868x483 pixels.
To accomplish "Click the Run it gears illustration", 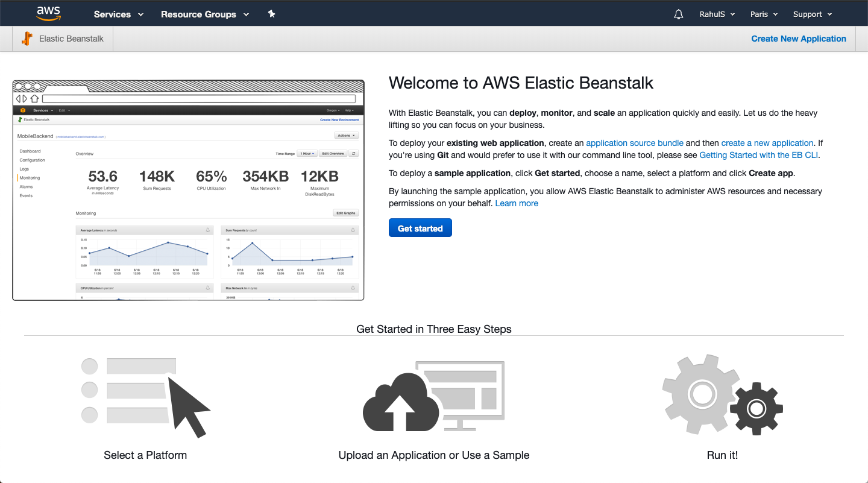I will point(722,396).
